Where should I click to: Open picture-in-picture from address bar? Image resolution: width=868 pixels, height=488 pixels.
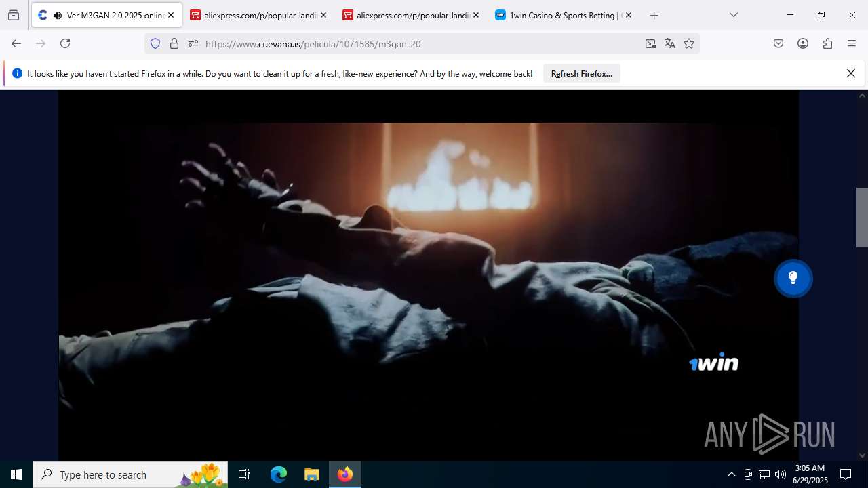651,43
